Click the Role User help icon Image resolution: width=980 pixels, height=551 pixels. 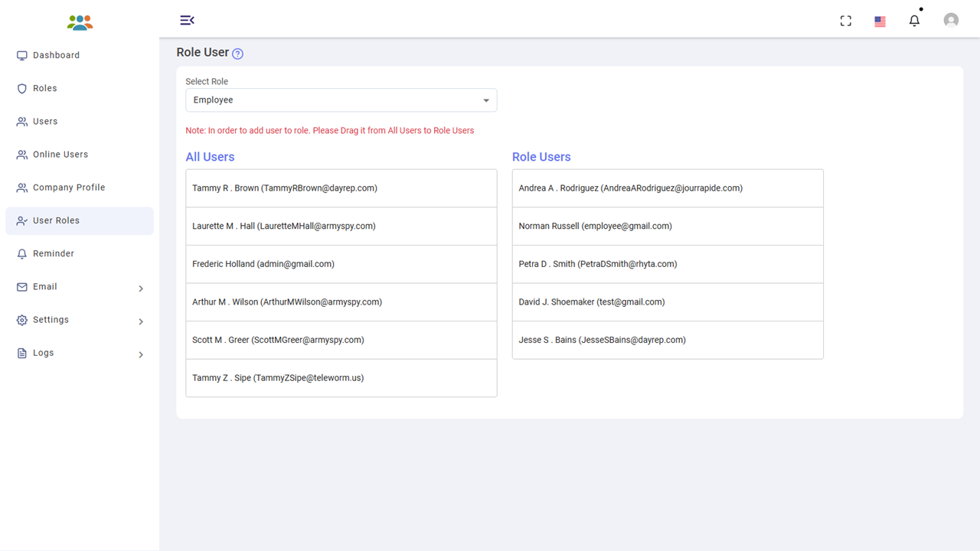click(x=237, y=54)
